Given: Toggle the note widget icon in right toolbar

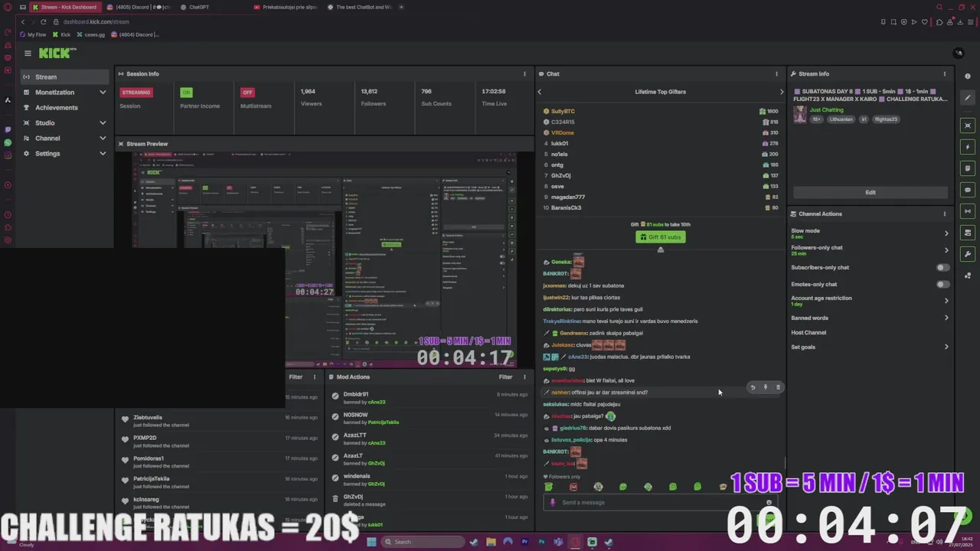Looking at the screenshot, I should (968, 168).
